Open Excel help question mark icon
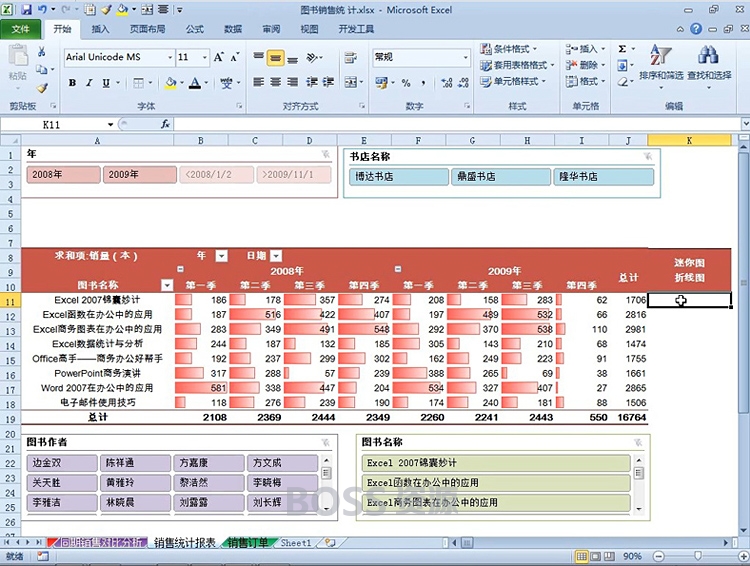 [x=696, y=29]
